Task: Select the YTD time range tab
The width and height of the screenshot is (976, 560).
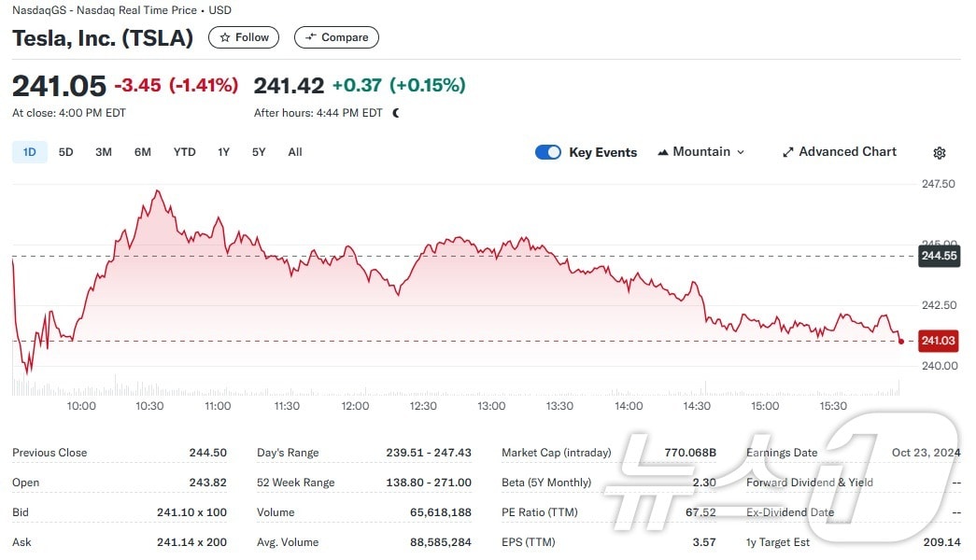Action: (184, 151)
